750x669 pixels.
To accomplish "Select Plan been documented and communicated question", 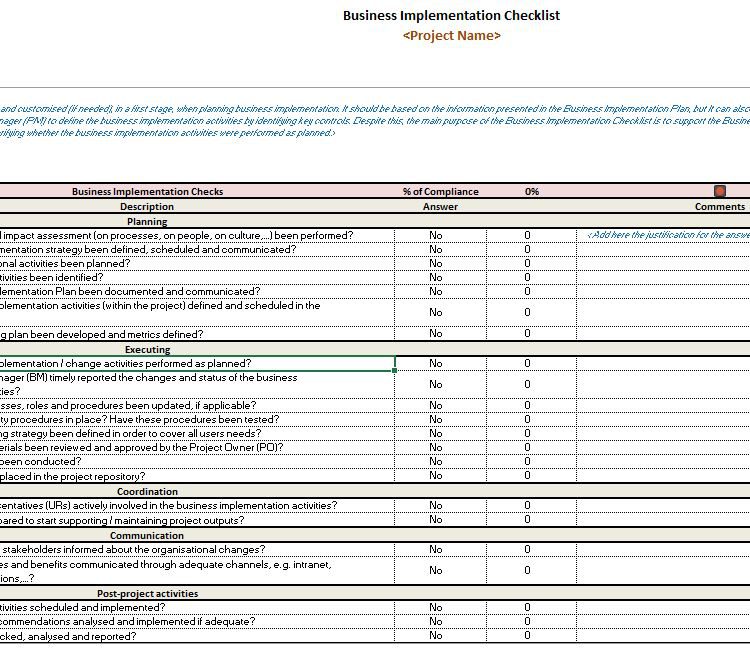I will pyautogui.click(x=197, y=291).
